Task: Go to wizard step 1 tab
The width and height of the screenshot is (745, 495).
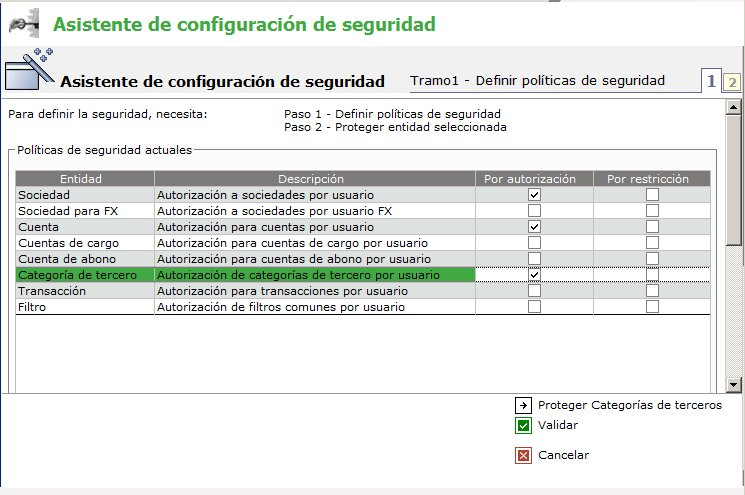Action: pos(711,81)
